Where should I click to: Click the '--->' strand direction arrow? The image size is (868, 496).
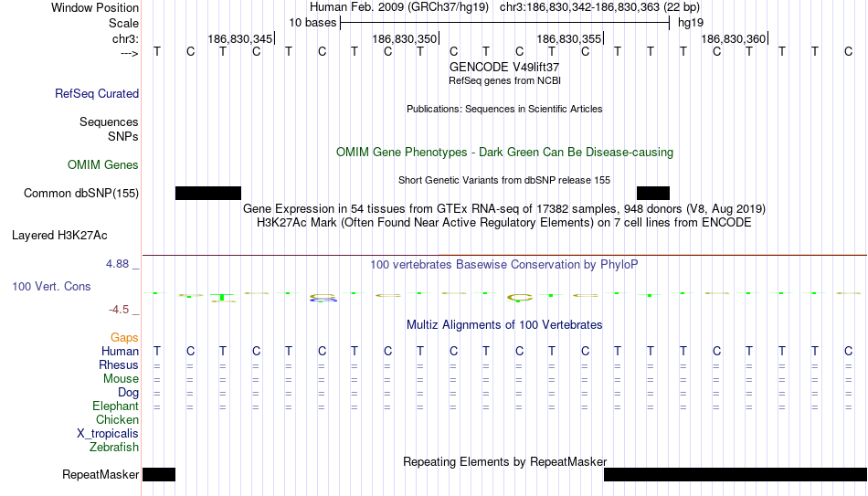(130, 53)
